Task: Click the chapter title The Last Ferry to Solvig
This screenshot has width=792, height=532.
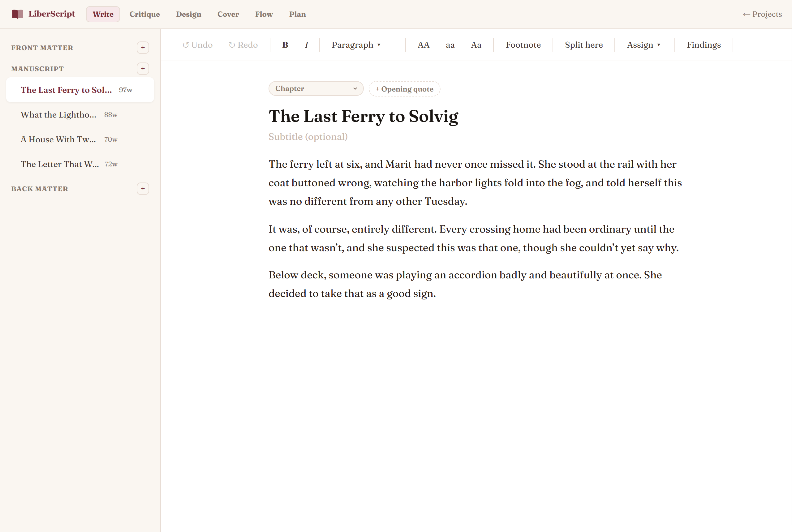Action: (x=364, y=116)
